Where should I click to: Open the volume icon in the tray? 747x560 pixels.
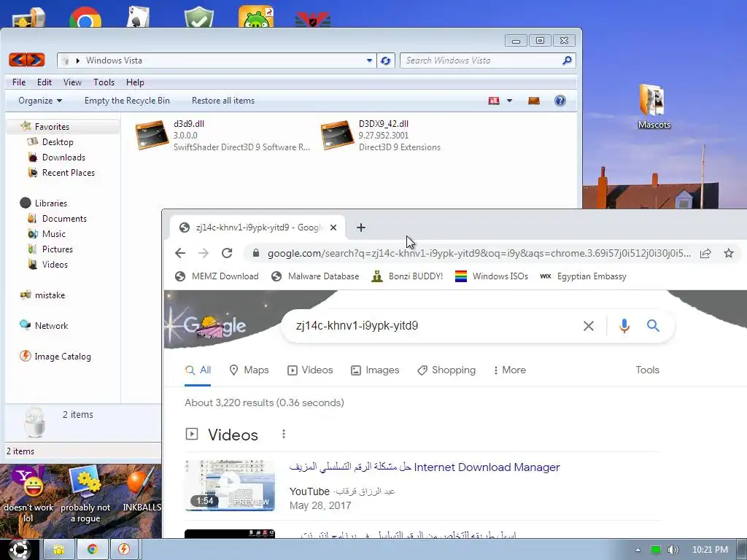(x=673, y=550)
